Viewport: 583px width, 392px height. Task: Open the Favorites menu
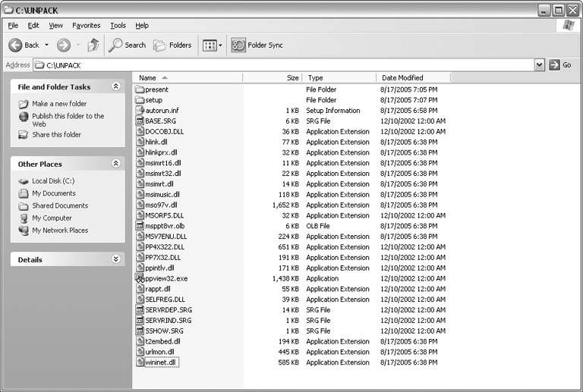[86, 25]
